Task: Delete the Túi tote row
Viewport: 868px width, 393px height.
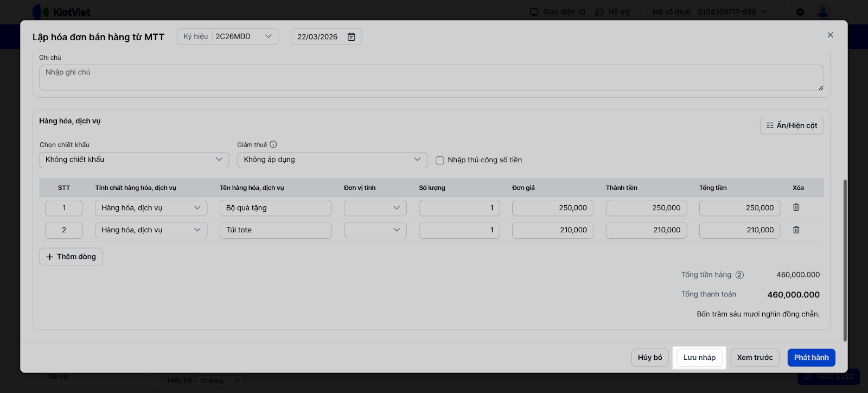Action: pos(796,230)
